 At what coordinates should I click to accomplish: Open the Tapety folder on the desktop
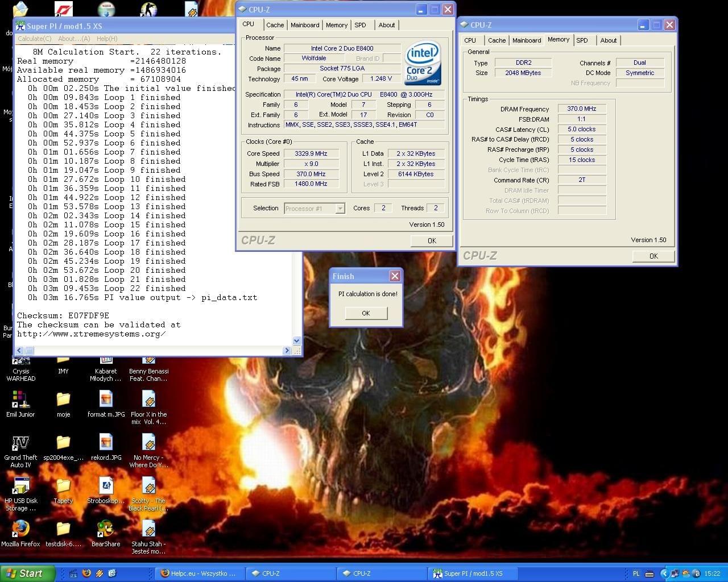coord(63,490)
